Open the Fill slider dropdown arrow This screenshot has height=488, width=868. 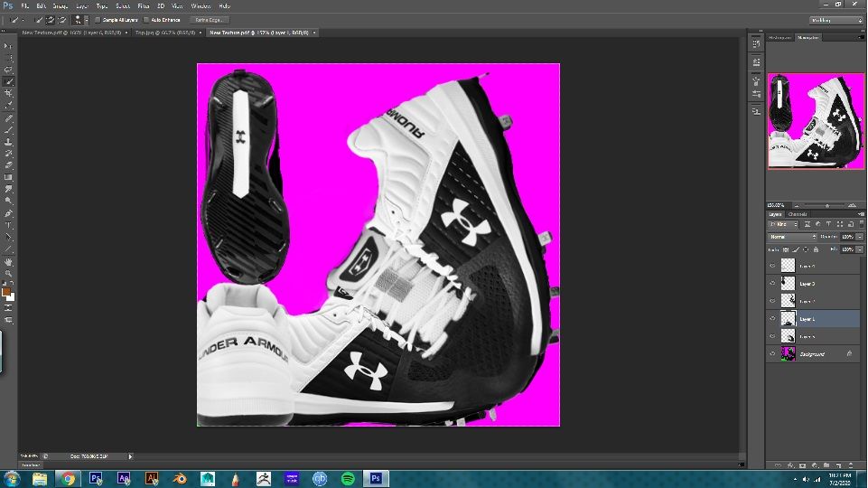[860, 249]
